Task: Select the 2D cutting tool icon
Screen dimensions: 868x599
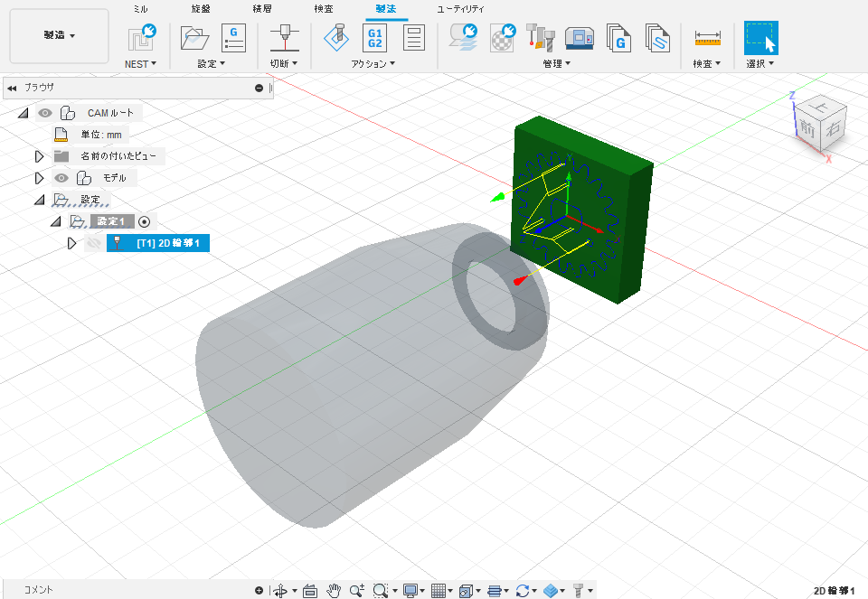Action: pyautogui.click(x=285, y=38)
